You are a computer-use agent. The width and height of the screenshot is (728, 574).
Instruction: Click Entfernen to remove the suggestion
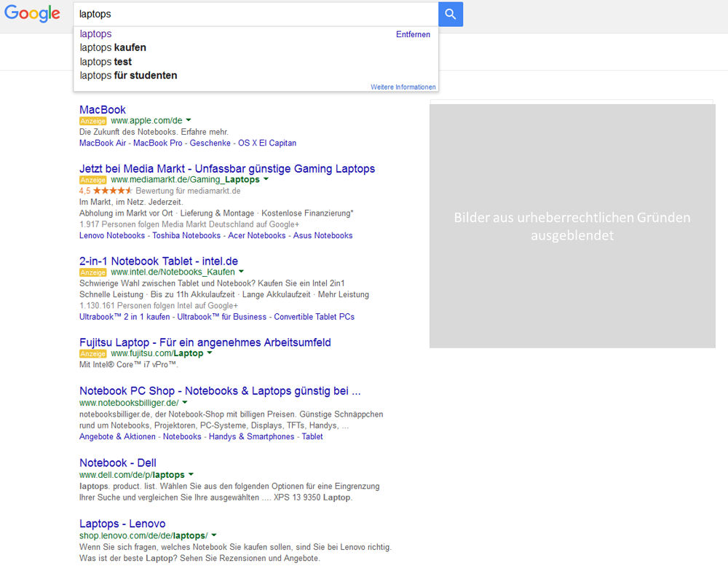pos(413,34)
